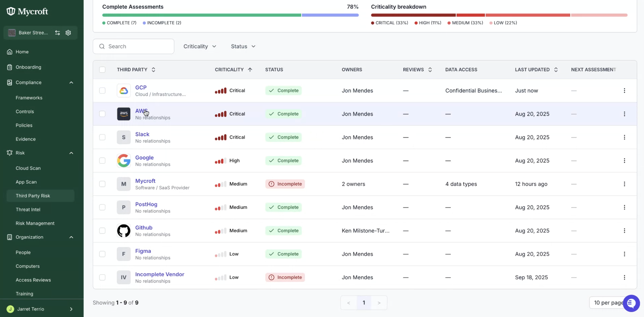Open the Status filter dropdown
The image size is (644, 317).
(x=243, y=47)
